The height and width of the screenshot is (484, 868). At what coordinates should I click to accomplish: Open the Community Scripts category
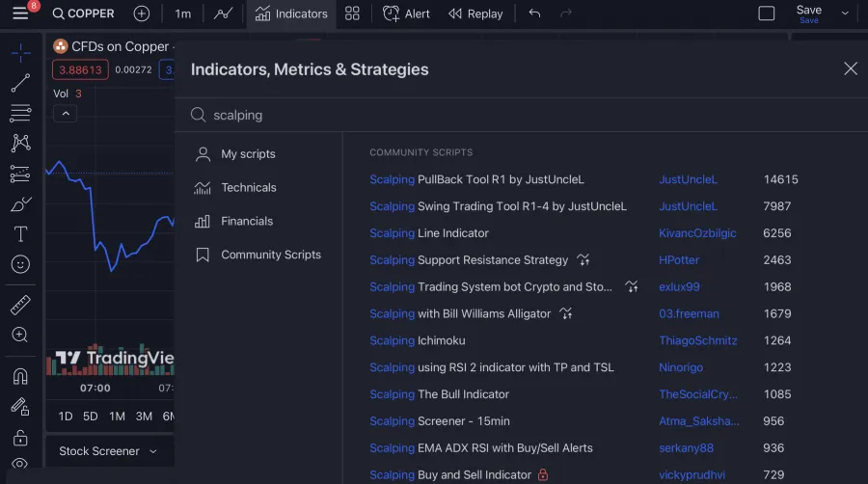[x=270, y=255]
